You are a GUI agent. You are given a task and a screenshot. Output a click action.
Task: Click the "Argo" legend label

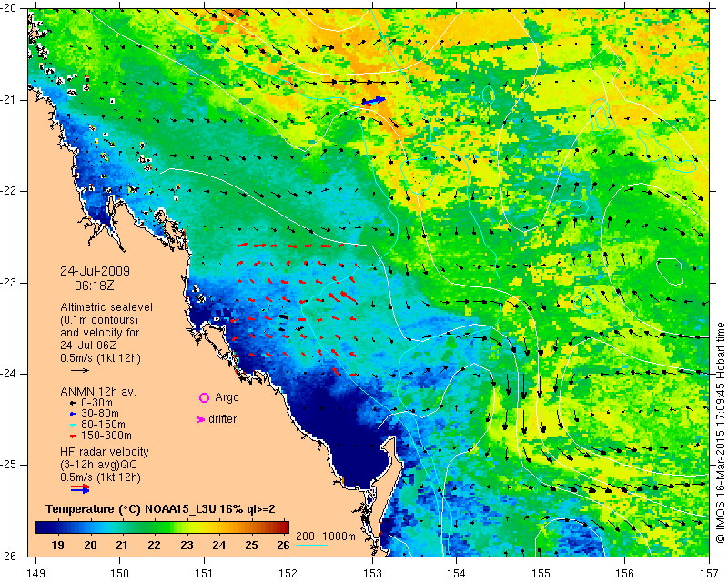point(227,397)
